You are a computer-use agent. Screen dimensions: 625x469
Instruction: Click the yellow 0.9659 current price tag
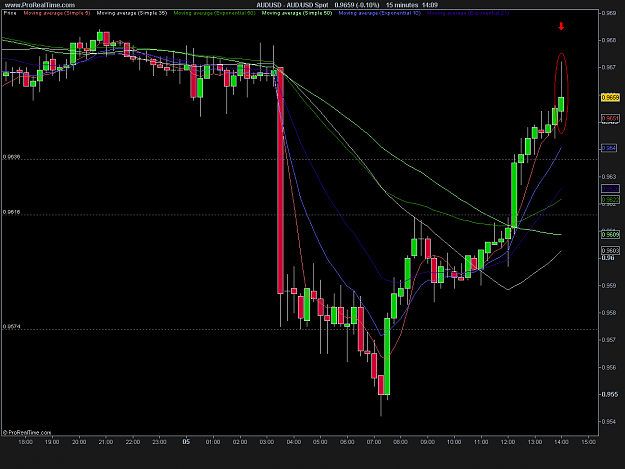click(610, 98)
